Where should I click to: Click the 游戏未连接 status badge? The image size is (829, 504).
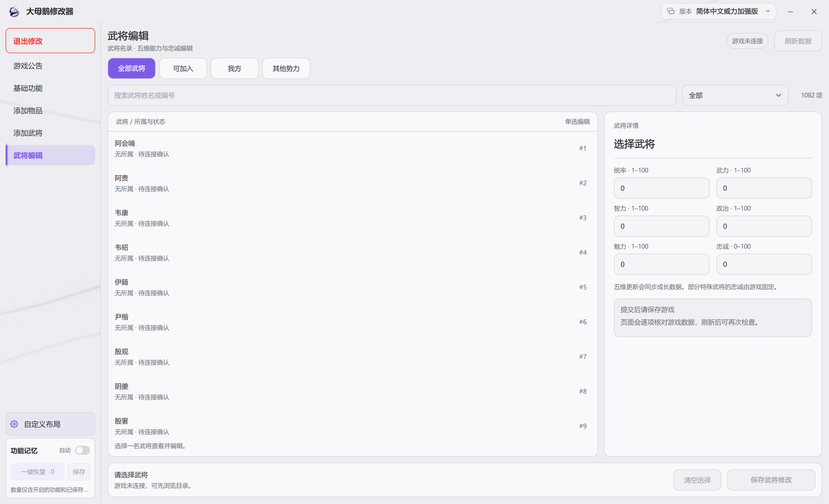(x=747, y=41)
